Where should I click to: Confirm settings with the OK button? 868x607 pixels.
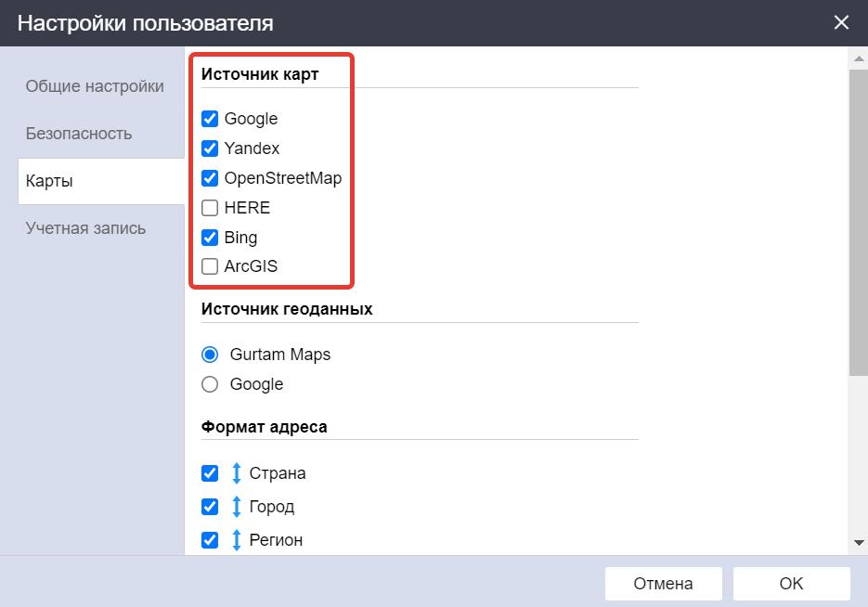coord(792,584)
